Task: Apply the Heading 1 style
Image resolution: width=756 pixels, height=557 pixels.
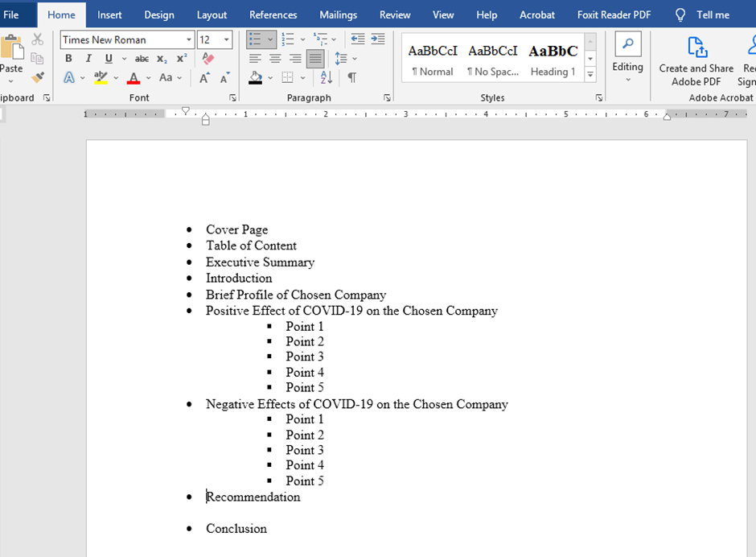Action: pos(553,60)
